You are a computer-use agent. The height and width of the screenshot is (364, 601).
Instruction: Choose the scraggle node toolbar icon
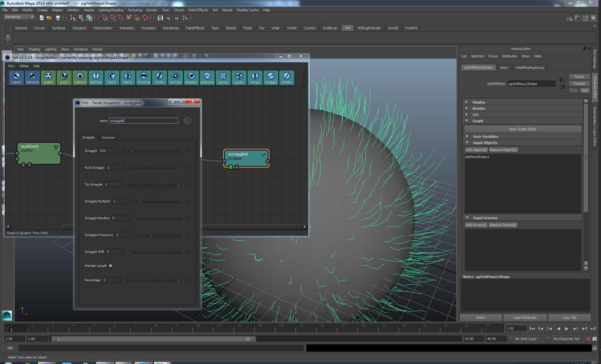(x=271, y=77)
